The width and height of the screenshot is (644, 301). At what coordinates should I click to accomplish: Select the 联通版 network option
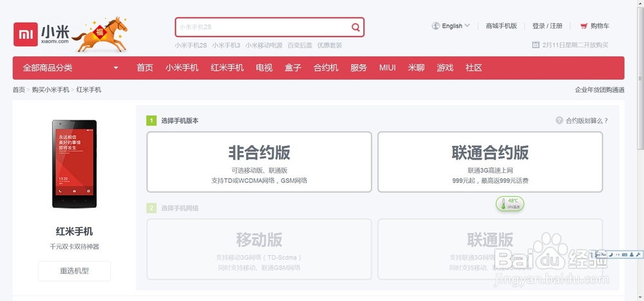tap(490, 250)
